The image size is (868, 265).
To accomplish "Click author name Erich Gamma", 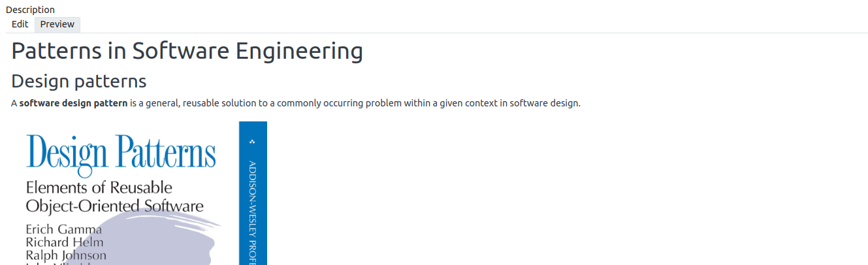I will tap(63, 229).
